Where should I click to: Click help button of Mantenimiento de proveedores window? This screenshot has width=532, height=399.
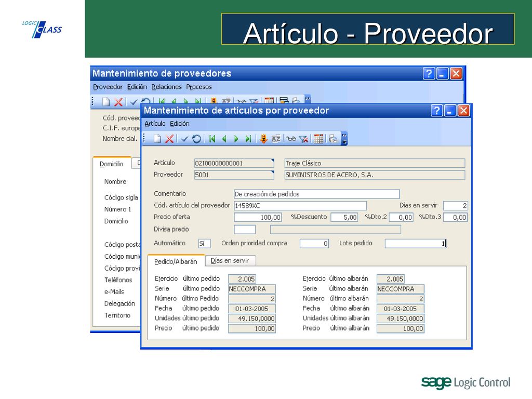(429, 73)
